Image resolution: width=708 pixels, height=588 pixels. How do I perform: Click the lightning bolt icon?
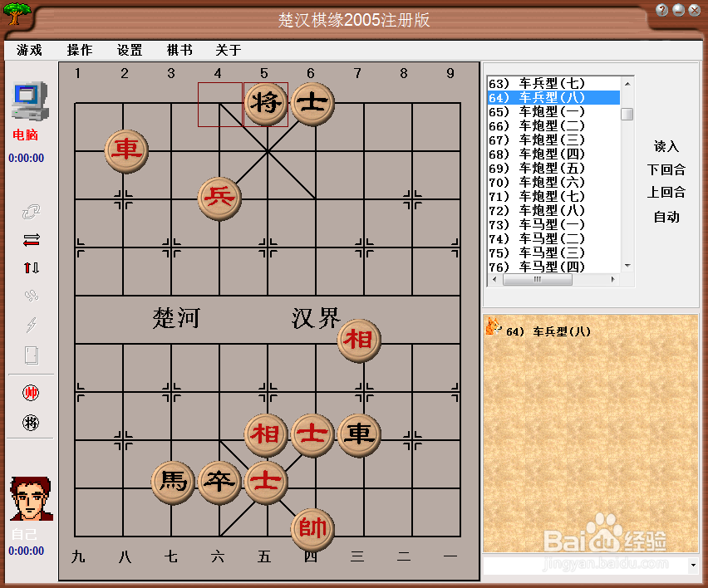coord(31,324)
